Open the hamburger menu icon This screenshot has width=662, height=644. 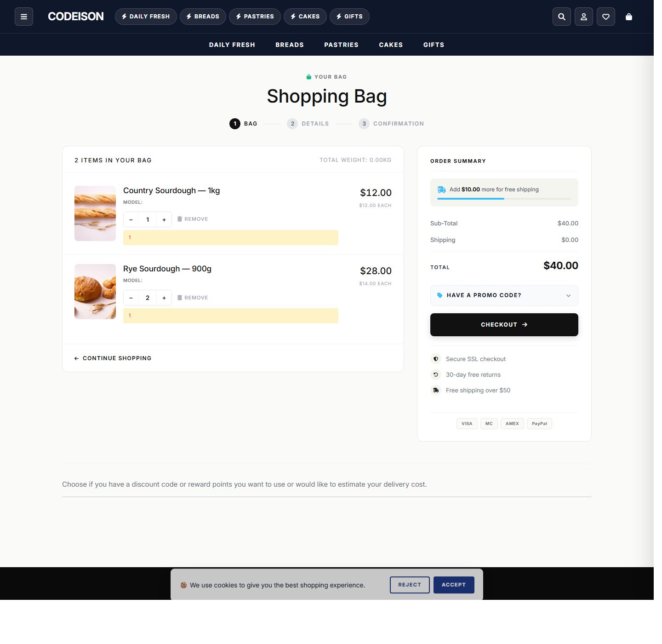click(24, 17)
